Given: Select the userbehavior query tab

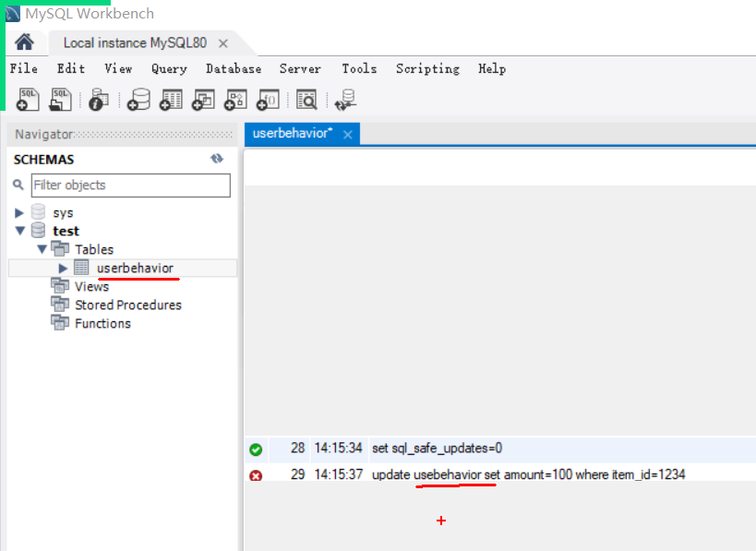Looking at the screenshot, I should click(x=293, y=134).
